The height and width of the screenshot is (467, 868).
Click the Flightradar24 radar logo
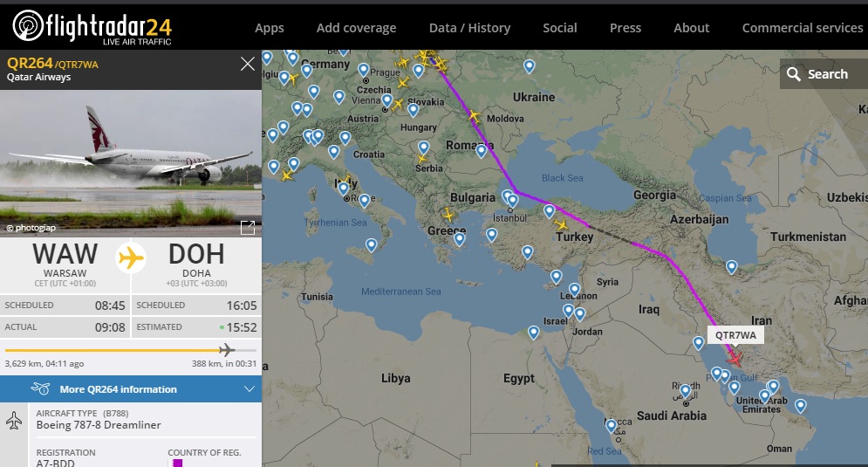pos(28,25)
